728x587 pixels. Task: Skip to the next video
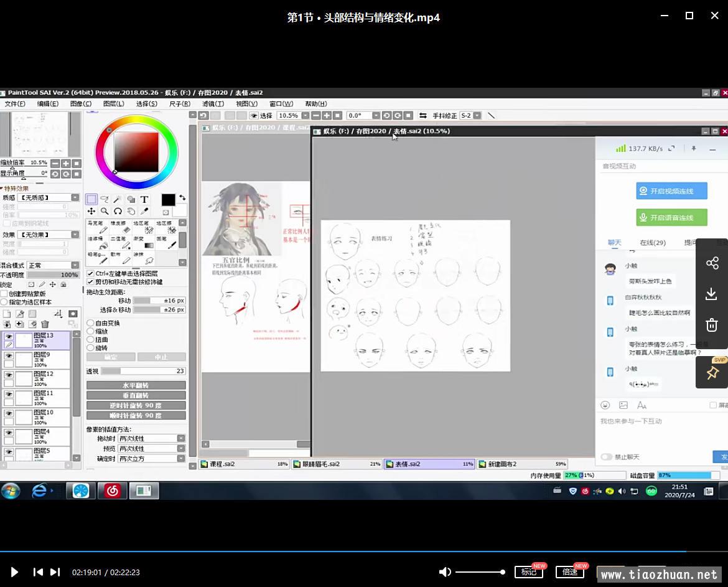55,572
